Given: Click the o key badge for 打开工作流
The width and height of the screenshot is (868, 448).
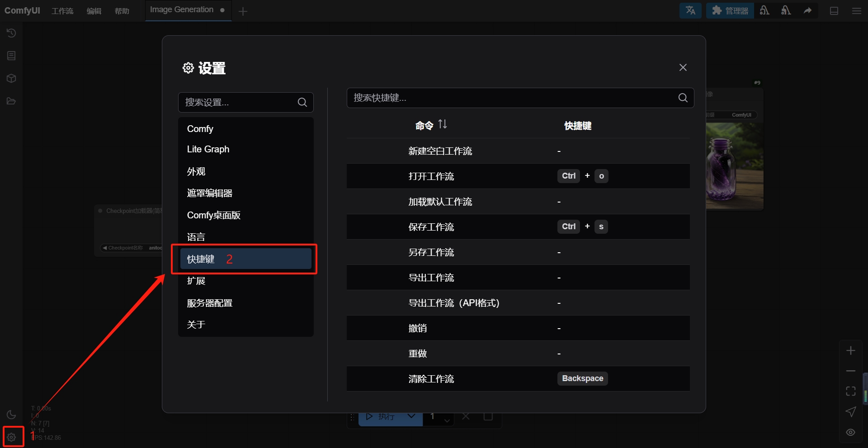Looking at the screenshot, I should click(601, 176).
